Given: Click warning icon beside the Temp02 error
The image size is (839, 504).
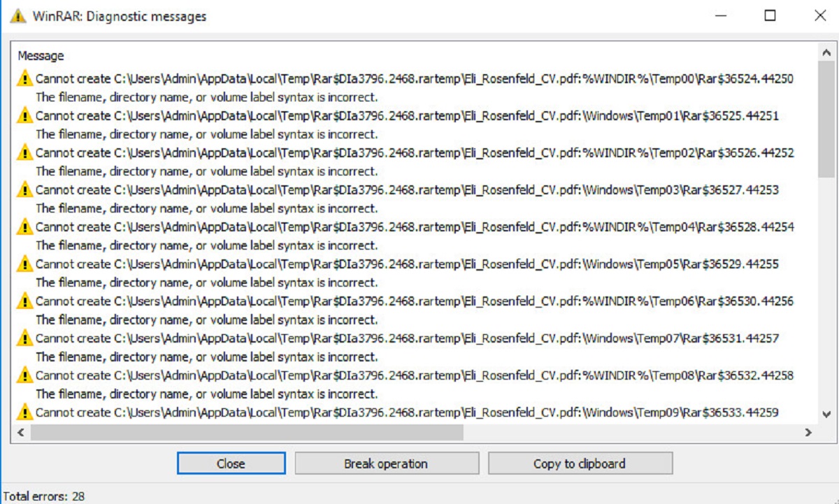Looking at the screenshot, I should (25, 152).
